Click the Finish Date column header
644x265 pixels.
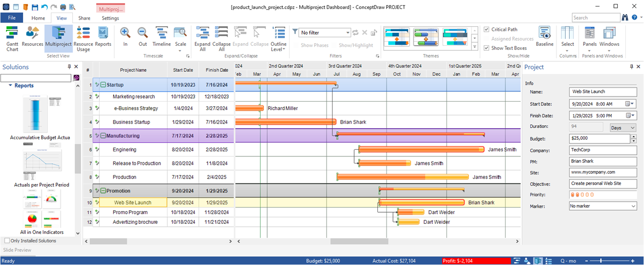coord(217,70)
